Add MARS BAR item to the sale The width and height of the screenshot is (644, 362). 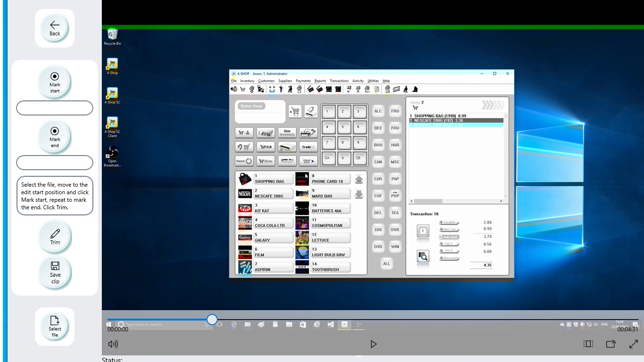click(330, 194)
